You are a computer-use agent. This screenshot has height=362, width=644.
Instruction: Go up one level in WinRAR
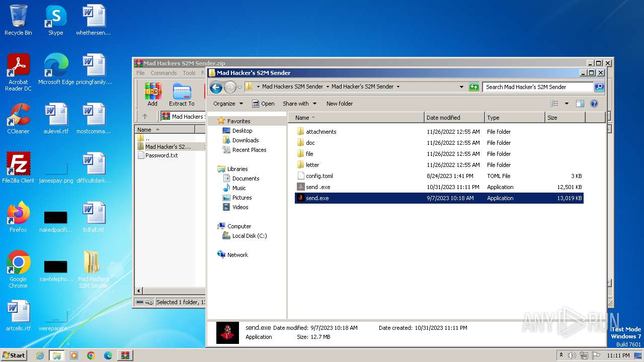click(x=145, y=116)
